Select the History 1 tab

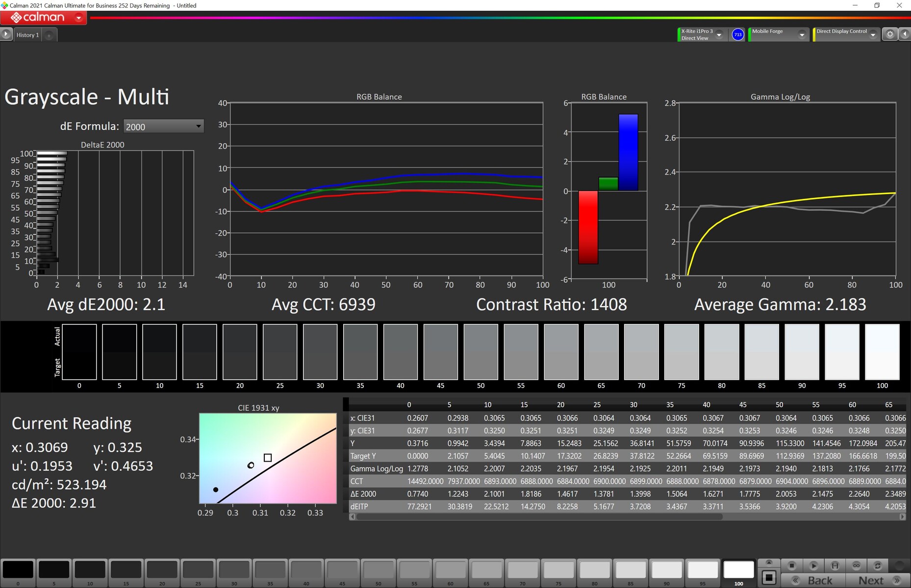pos(27,35)
